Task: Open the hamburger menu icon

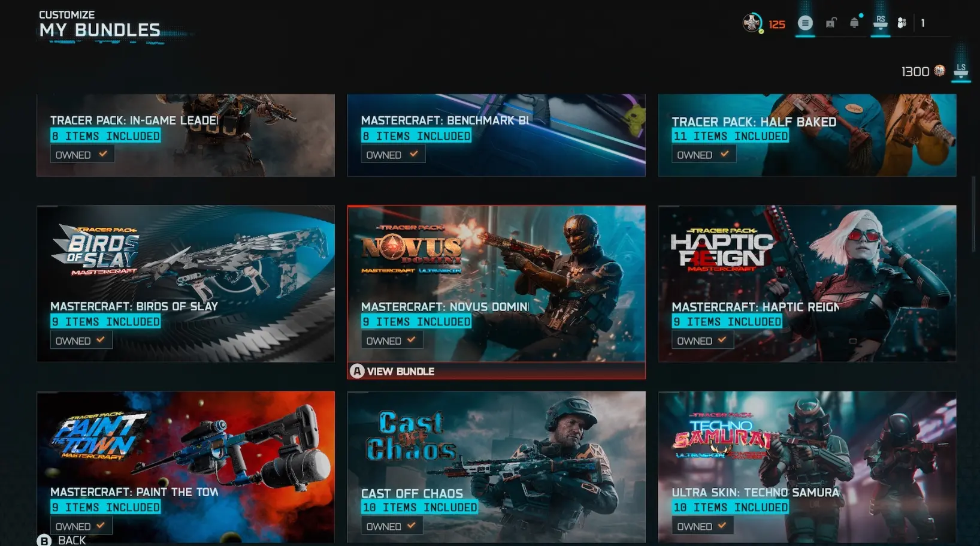Action: (x=805, y=23)
